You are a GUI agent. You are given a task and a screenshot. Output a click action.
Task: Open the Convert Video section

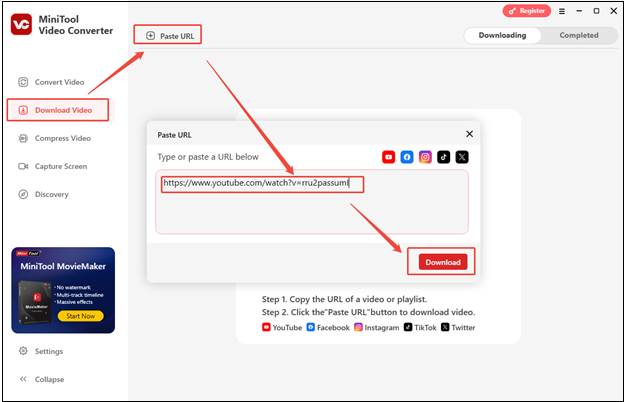click(51, 82)
